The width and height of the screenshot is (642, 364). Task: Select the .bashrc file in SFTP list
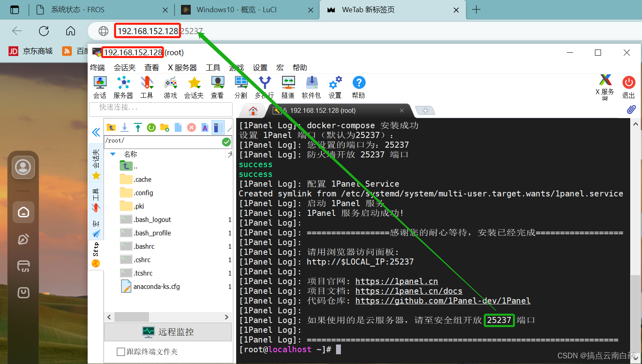(x=144, y=246)
